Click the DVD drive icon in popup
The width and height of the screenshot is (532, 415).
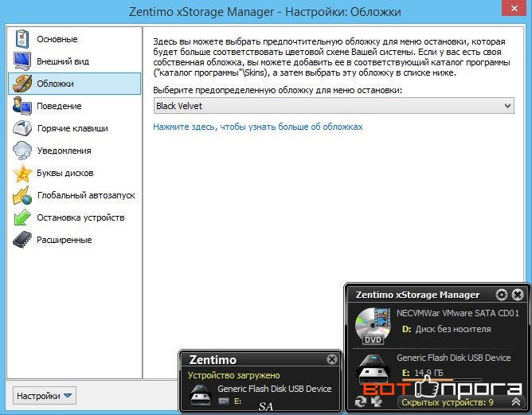pyautogui.click(x=373, y=326)
